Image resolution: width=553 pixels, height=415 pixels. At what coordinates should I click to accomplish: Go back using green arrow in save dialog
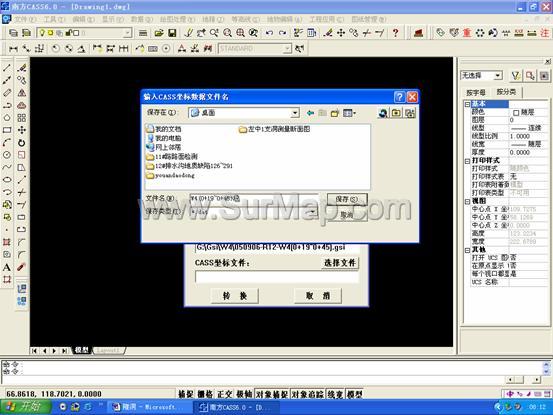[310, 113]
